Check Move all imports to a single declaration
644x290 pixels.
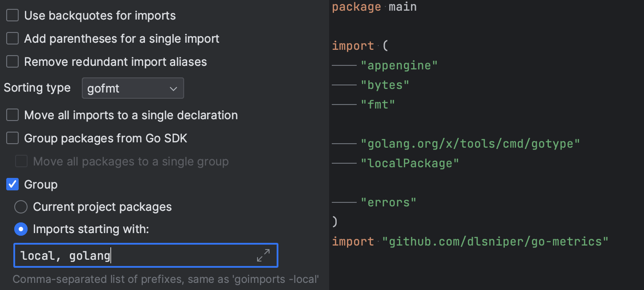[12, 115]
